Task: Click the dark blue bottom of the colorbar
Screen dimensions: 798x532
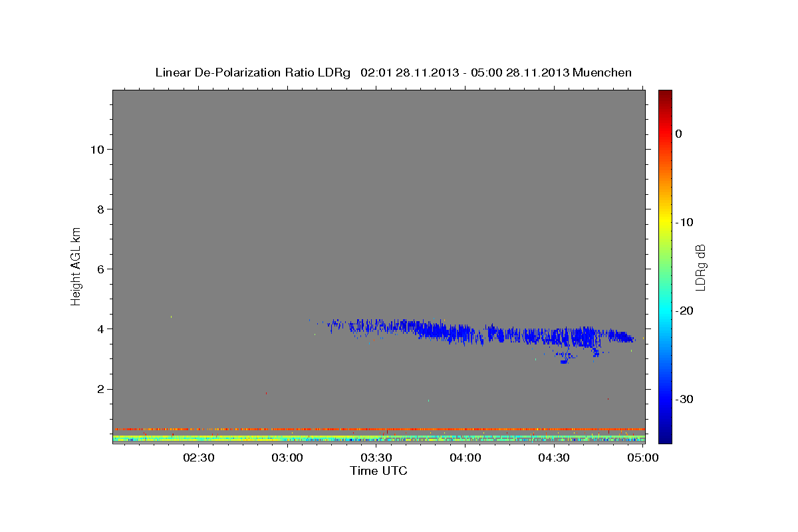Action: [x=665, y=438]
